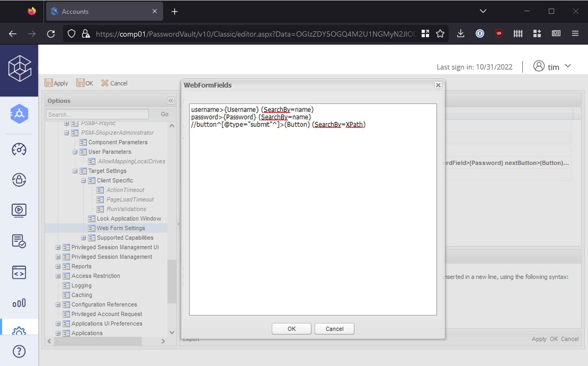Click the Firefox downloads arrow icon

pyautogui.click(x=460, y=33)
